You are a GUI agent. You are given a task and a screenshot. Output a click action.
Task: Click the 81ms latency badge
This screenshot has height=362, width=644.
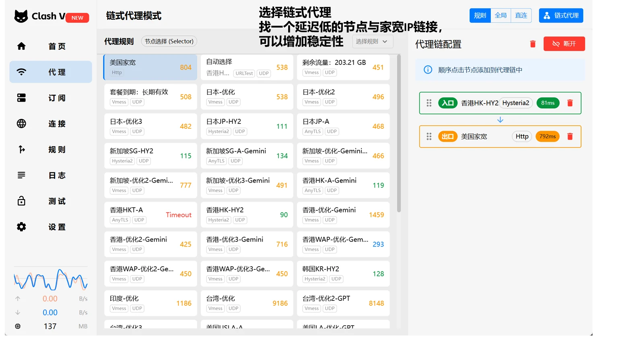tap(548, 103)
